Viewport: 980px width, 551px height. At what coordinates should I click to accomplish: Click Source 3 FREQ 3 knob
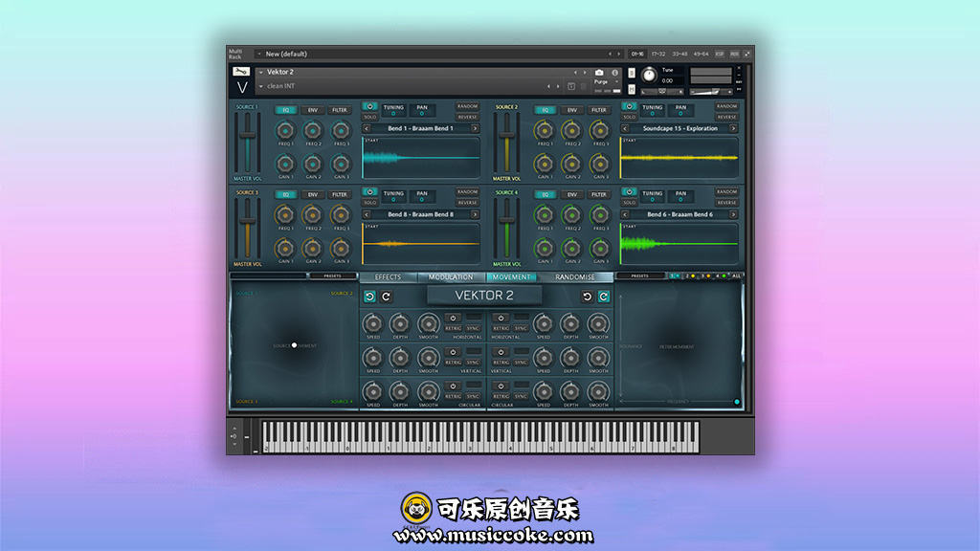341,215
